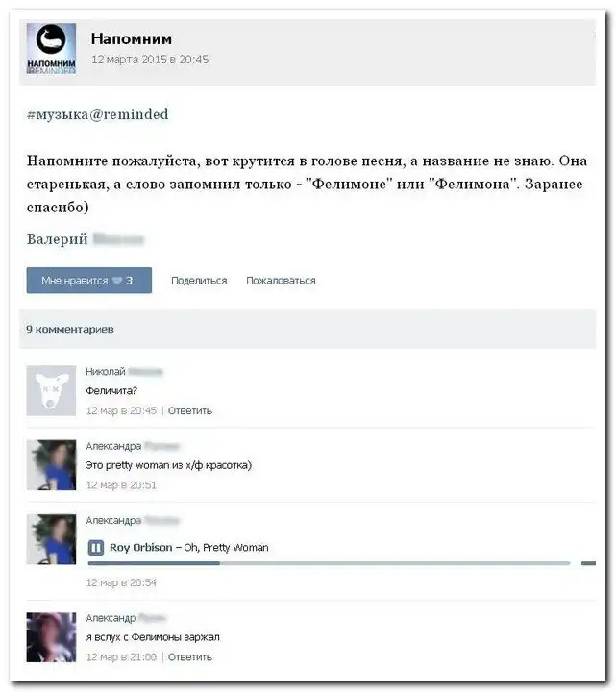Open post author Валерий's profile
The image size is (616, 692).
coord(86,239)
